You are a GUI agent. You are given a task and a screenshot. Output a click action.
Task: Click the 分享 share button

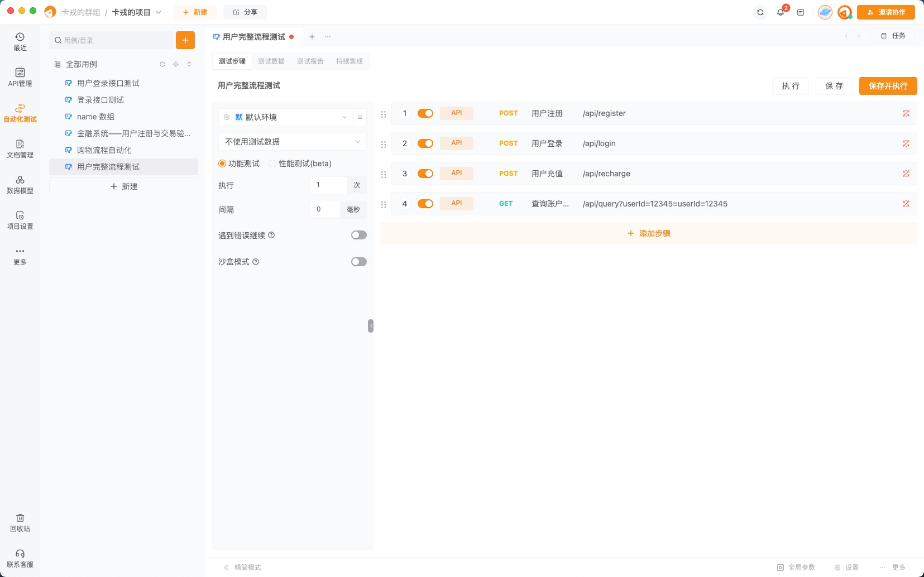pos(245,12)
